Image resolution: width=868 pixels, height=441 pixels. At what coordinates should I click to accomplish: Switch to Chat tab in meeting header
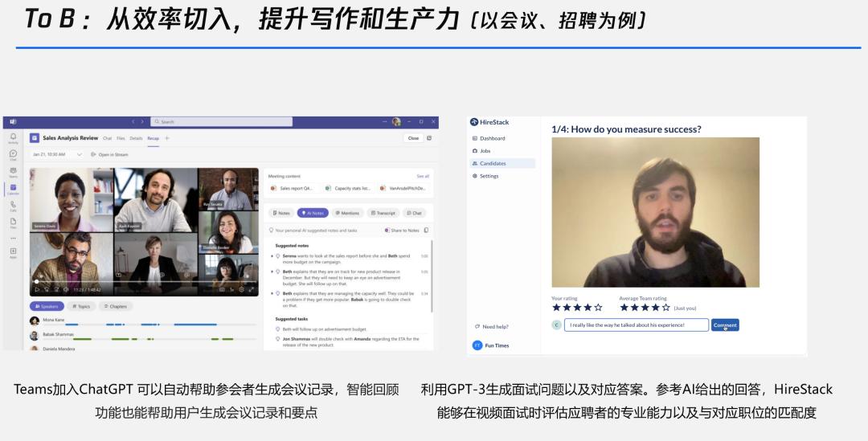pos(108,138)
